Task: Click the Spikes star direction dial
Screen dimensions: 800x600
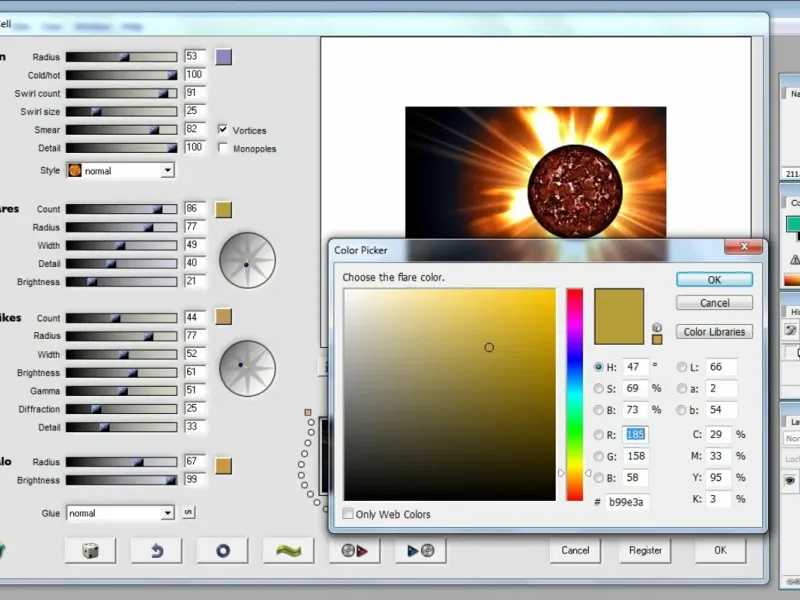Action: click(x=247, y=367)
